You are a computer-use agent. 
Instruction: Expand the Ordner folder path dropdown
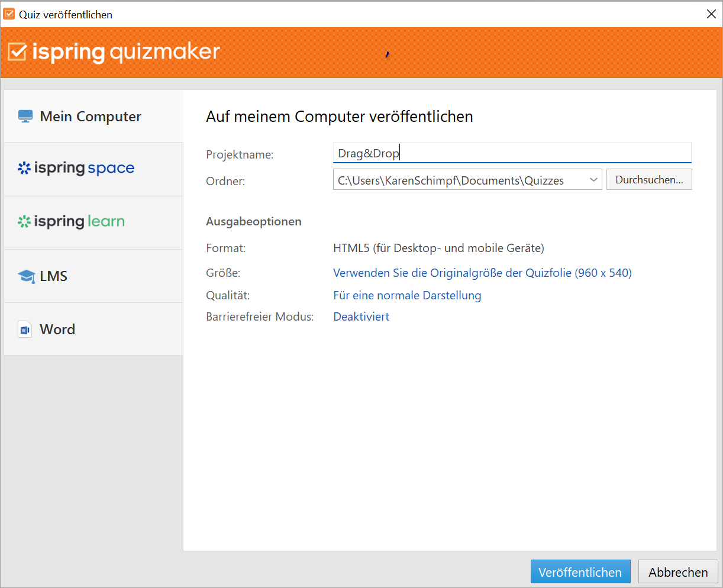tap(593, 180)
